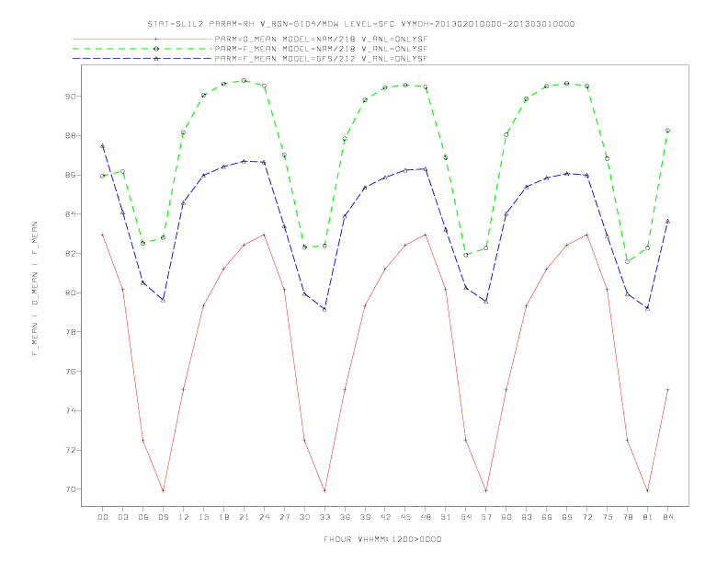
Task: Click x-axis tick label 00
Action: 103,517
